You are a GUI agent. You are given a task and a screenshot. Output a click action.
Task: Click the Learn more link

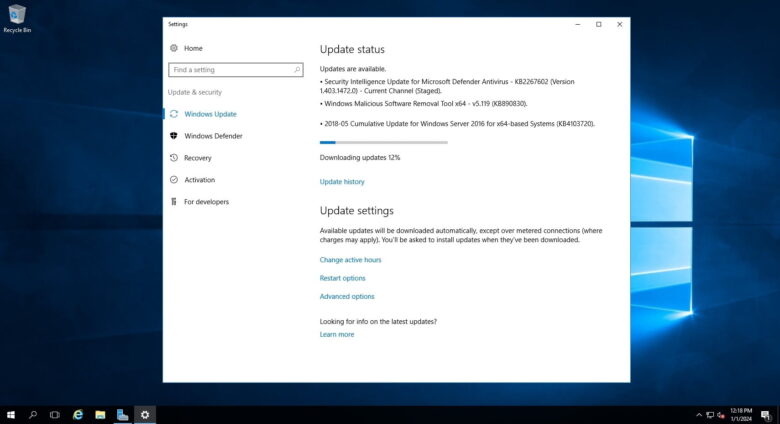pos(337,334)
